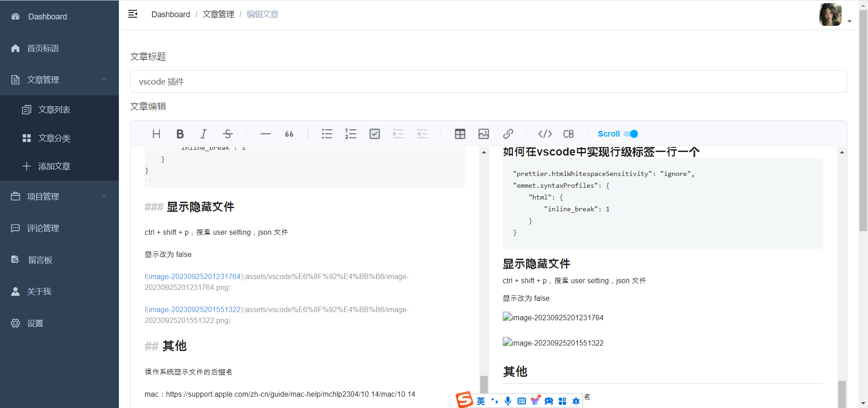Insert inline code

point(545,134)
